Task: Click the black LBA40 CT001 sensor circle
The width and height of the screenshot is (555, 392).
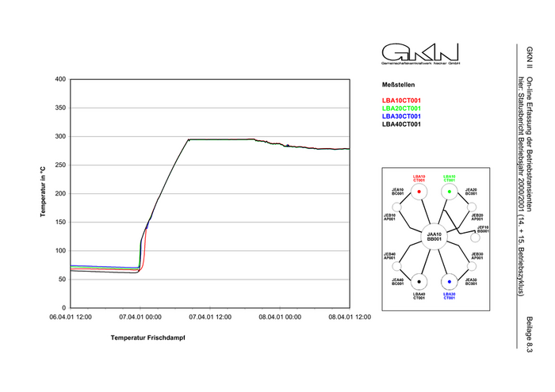Action: (419, 282)
